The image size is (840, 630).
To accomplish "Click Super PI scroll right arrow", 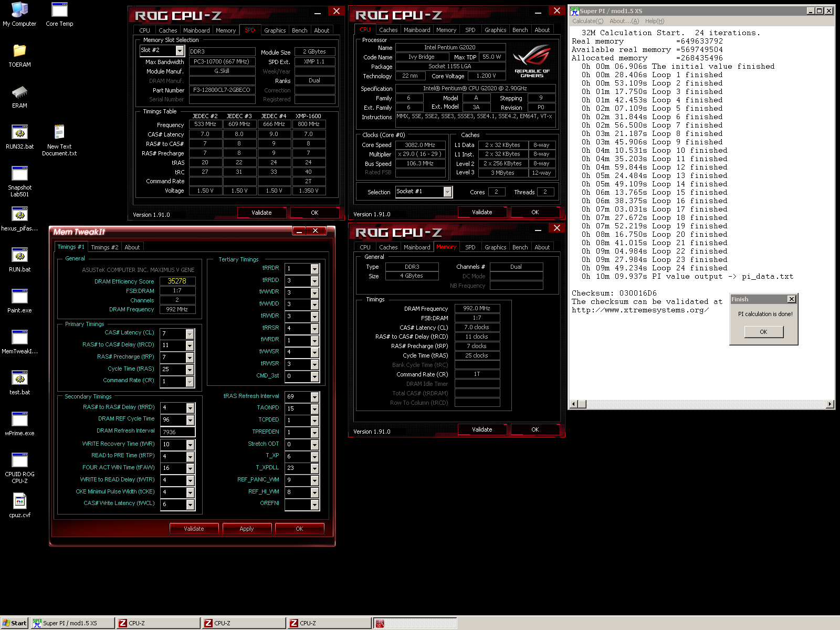I will [830, 404].
